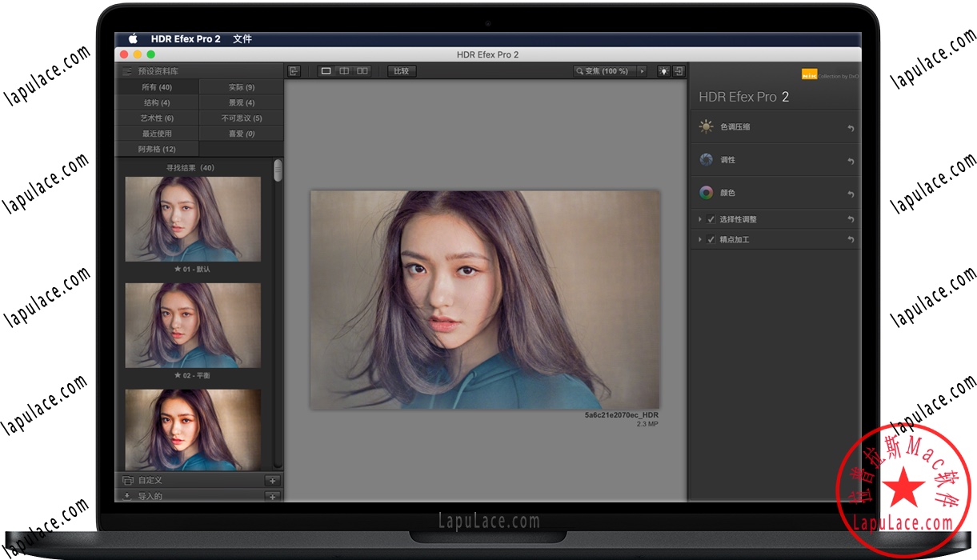Open the zoom level dropdown arrow
Screen dimensions: 977x560
tap(643, 70)
